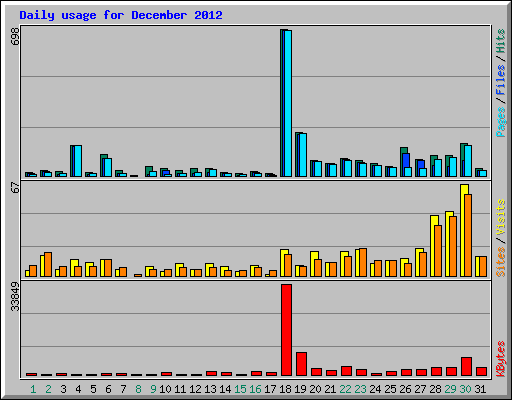
Task: Click day label 19 on the x-axis
Action: 300,389
